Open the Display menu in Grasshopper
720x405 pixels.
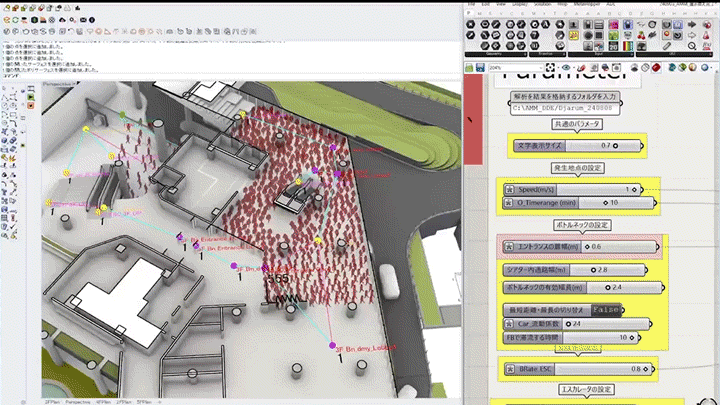(522, 3)
